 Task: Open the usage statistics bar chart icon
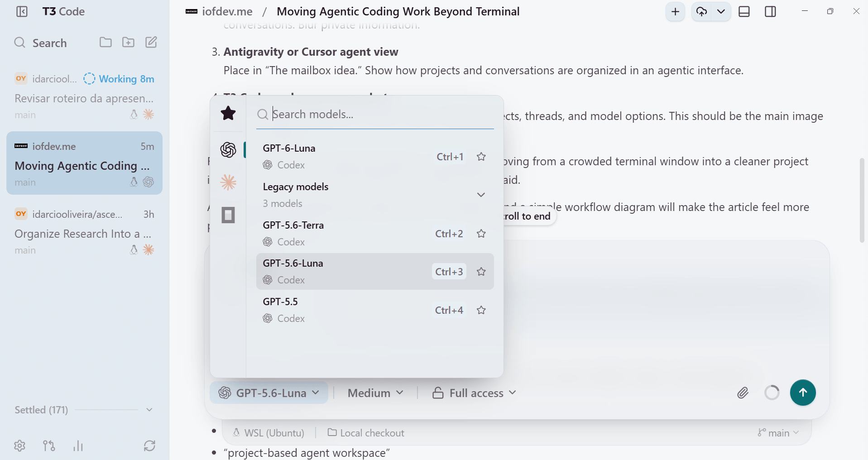(78, 446)
